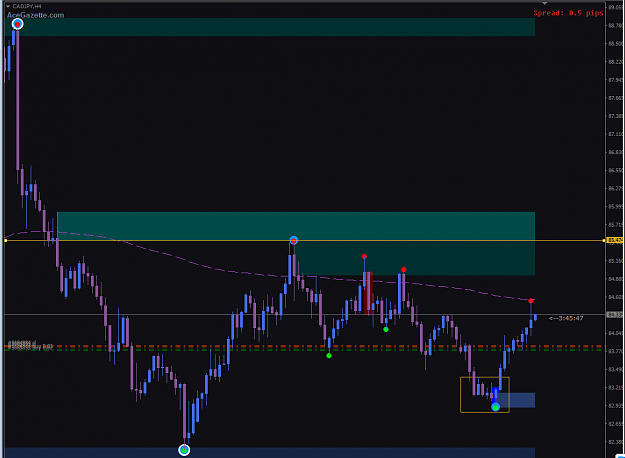
Task: Click the candle countdown timer '<--3:45:47'
Action: pyautogui.click(x=566, y=318)
